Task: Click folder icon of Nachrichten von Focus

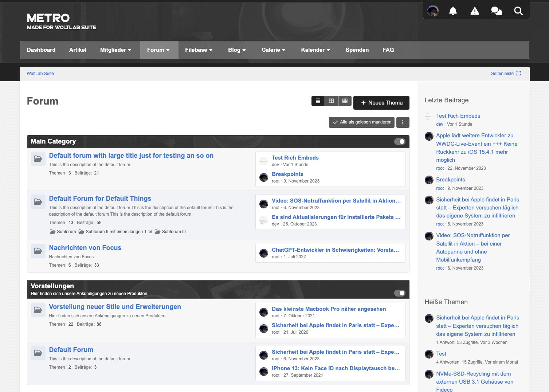Action: [38, 251]
